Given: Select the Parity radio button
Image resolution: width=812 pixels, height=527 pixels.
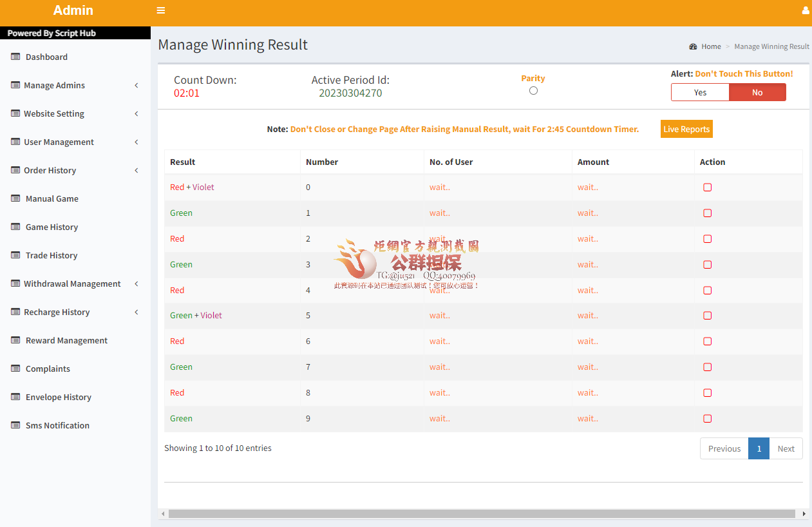Looking at the screenshot, I should pyautogui.click(x=533, y=91).
